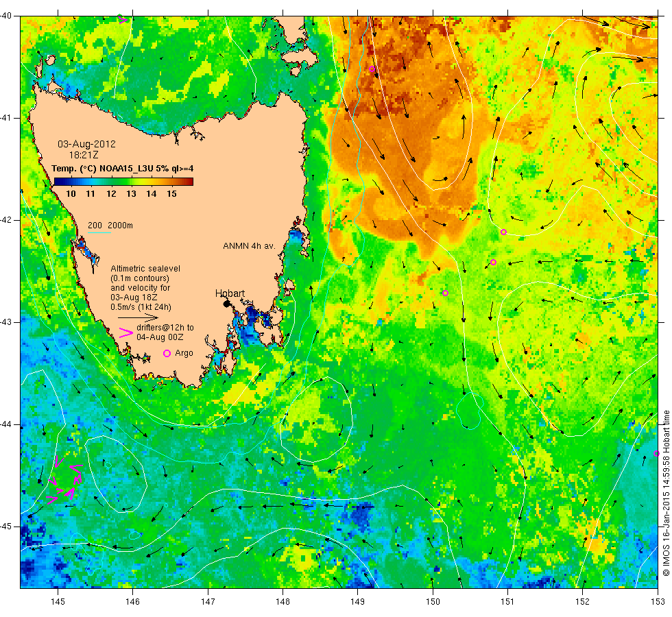Click the 'Altimetric sealevel' text line

(x=145, y=269)
